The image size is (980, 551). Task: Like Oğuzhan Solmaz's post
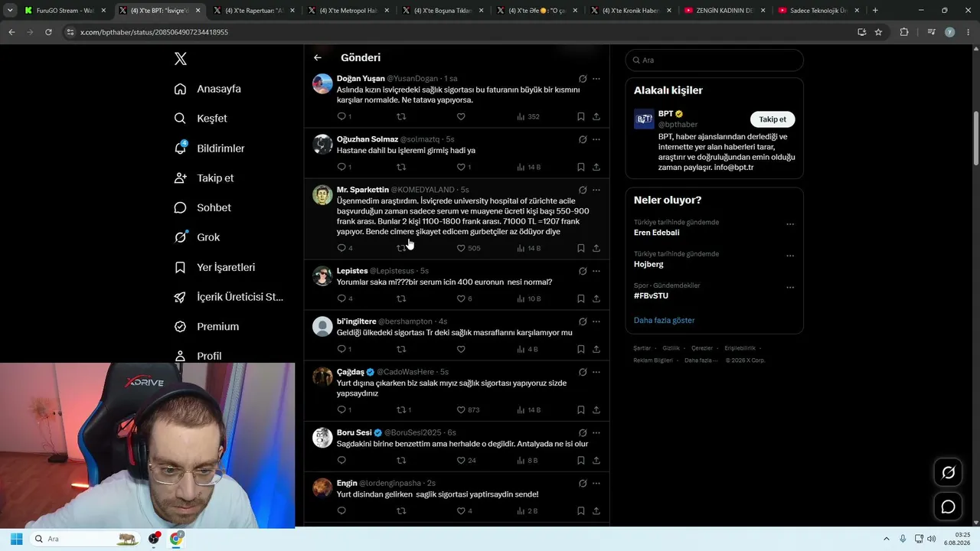coord(461,167)
